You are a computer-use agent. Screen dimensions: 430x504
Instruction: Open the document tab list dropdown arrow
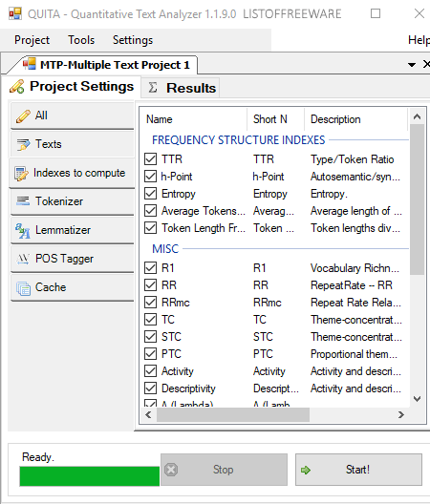coord(411,65)
